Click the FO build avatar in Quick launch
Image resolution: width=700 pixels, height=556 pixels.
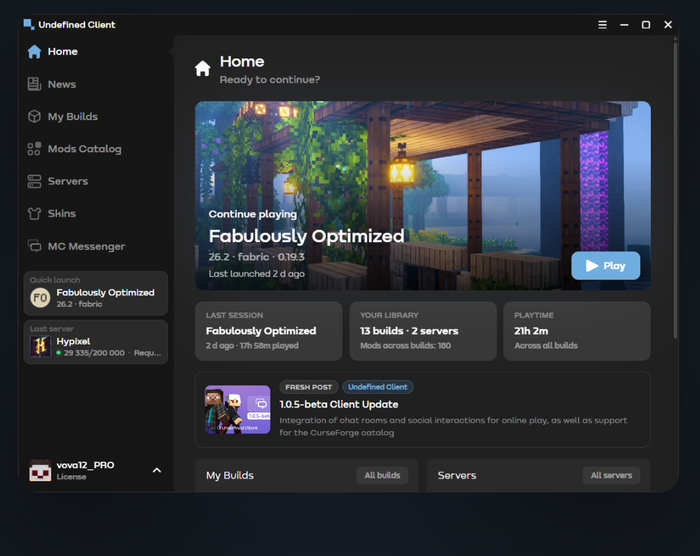click(40, 297)
